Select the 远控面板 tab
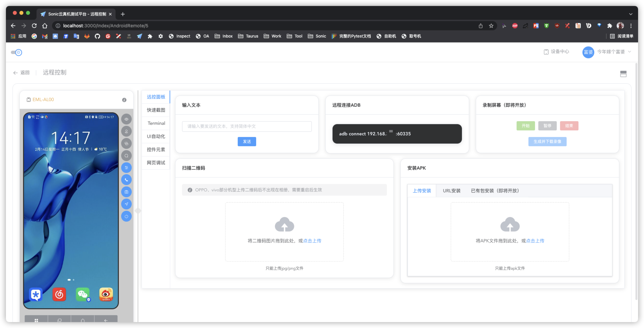Image resolution: width=644 pixels, height=328 pixels. click(x=156, y=97)
